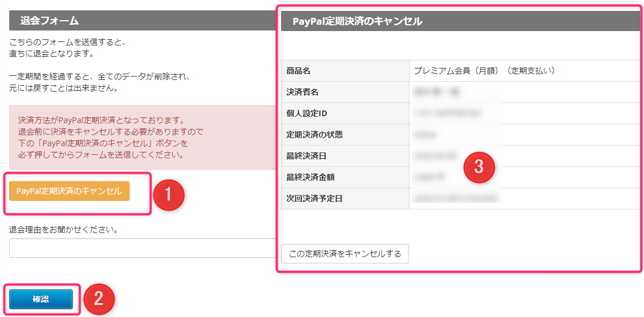Click the プレミアム会員(月額)(定期支払い) value
The width and height of the screenshot is (644, 317).
tap(484, 71)
